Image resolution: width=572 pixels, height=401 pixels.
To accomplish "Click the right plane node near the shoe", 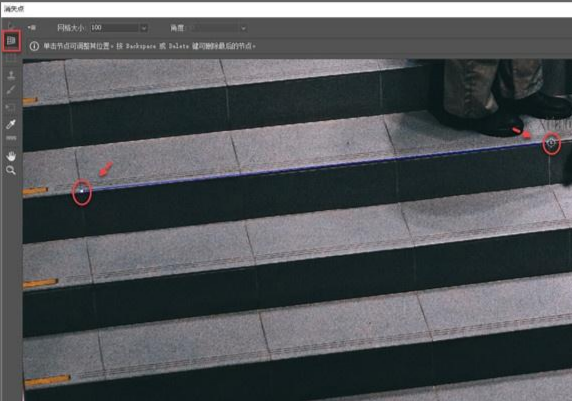I will 551,143.
